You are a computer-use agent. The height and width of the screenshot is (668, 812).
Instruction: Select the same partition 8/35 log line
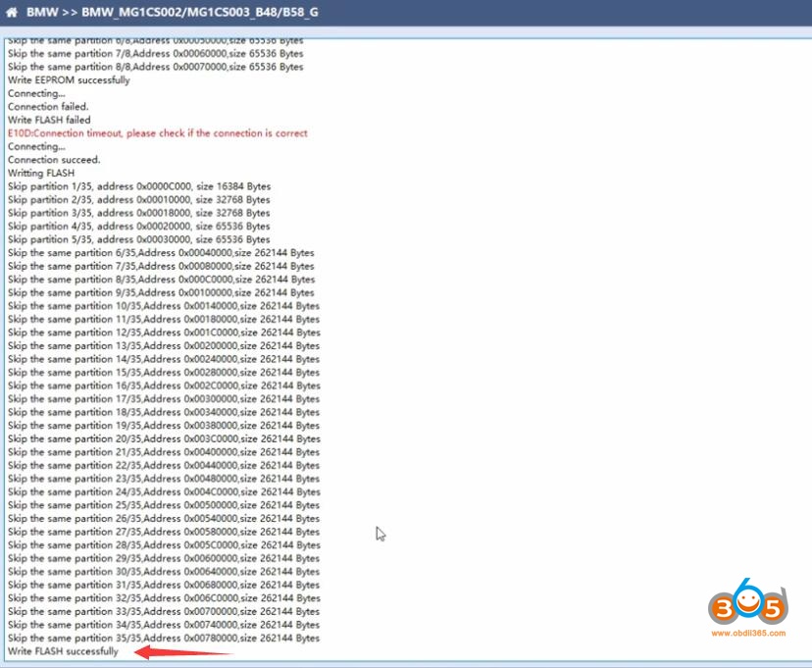(162, 280)
